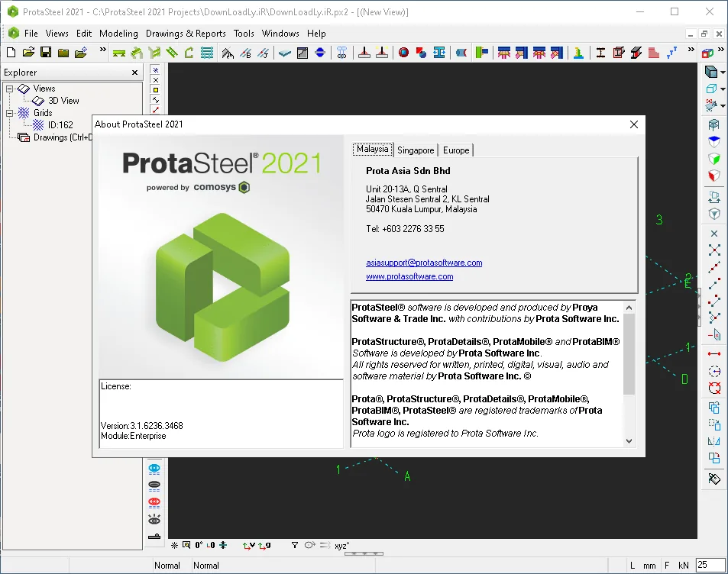Click the New file toolbar icon
728x574 pixels.
click(11, 53)
